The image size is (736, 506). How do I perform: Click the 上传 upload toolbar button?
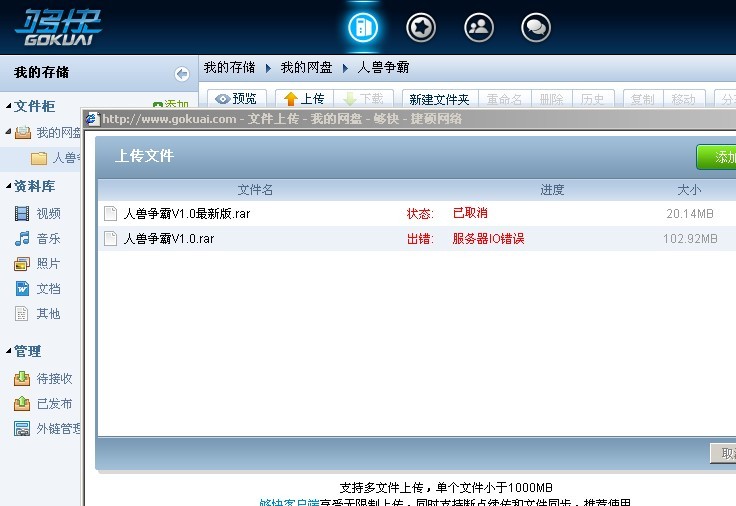(x=304, y=99)
